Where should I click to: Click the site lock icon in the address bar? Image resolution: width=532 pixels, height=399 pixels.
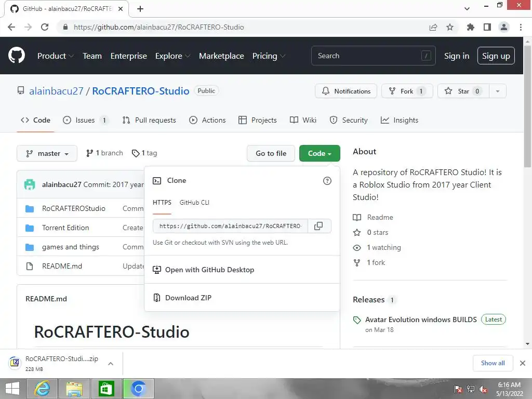click(x=65, y=27)
